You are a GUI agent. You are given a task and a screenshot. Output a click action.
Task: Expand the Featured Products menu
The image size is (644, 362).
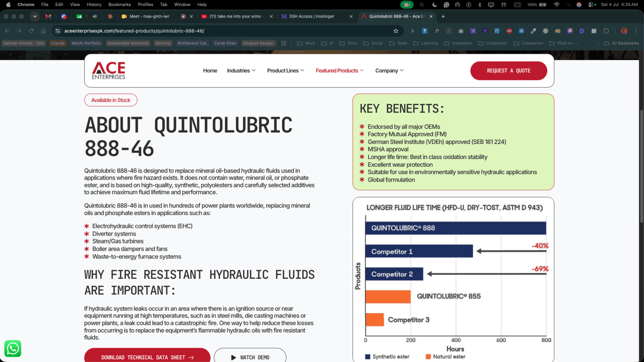[340, 71]
